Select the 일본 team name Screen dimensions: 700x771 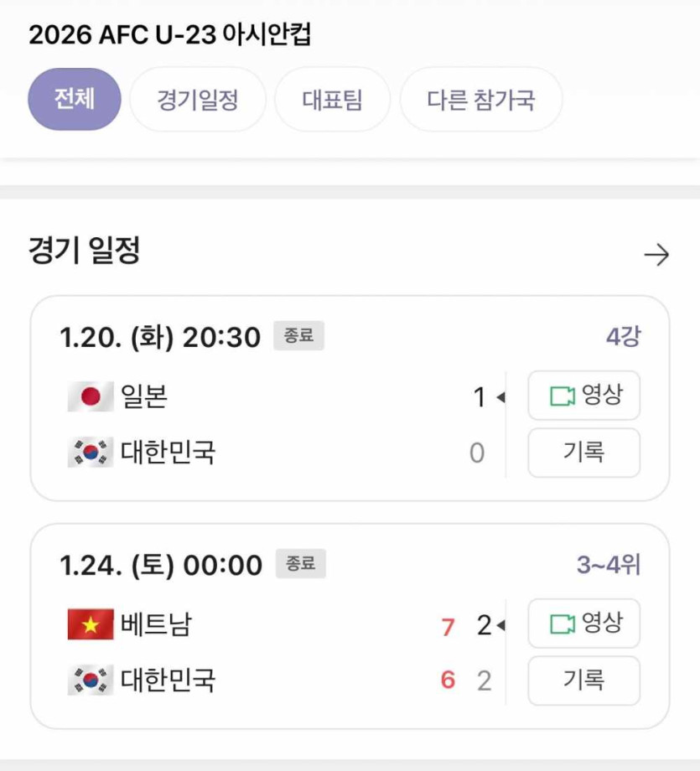144,396
